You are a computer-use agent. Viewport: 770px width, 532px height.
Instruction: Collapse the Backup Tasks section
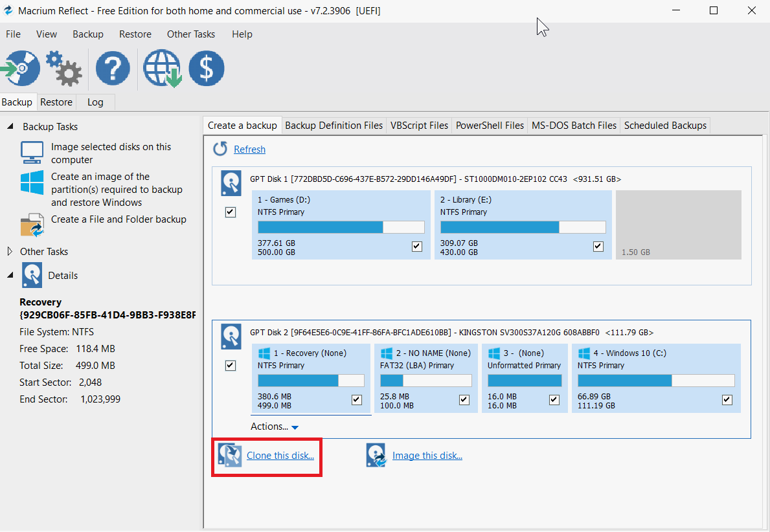click(x=10, y=127)
